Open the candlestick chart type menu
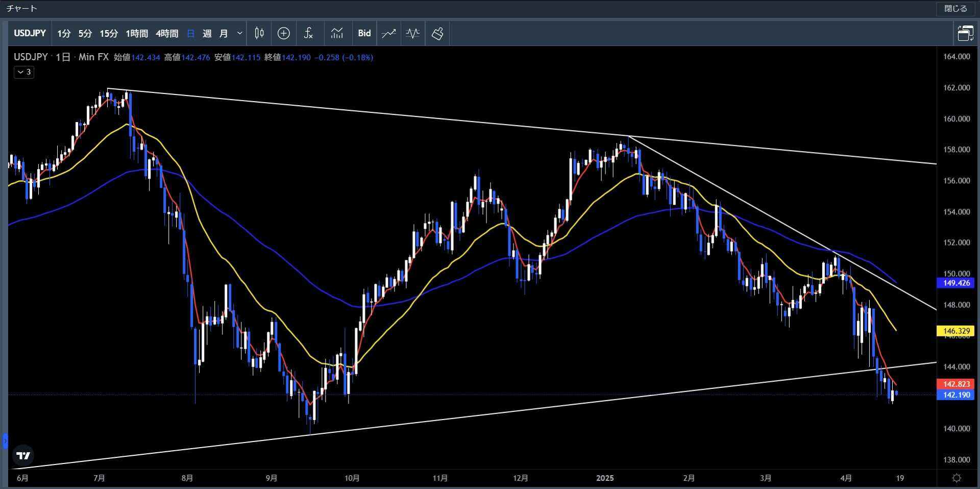This screenshot has width=980, height=489. (x=259, y=33)
